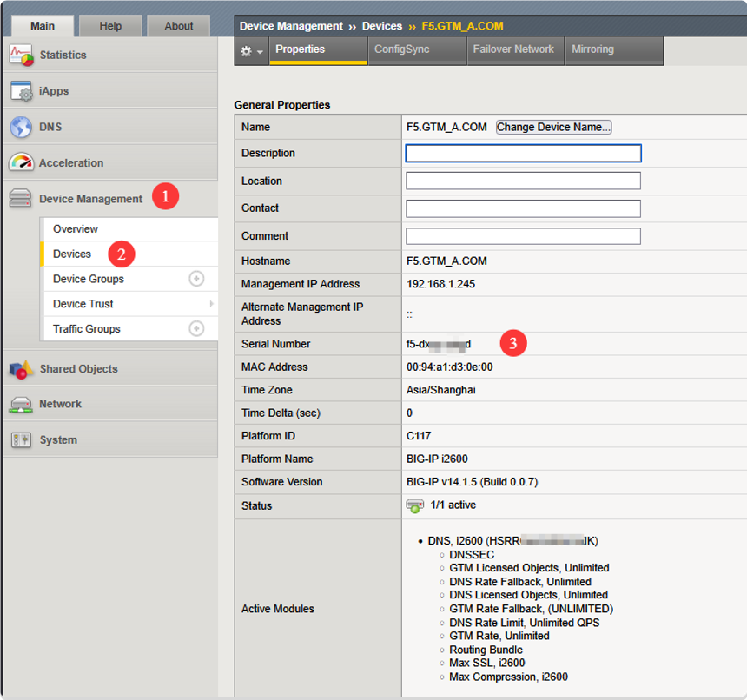Open the gear menu dropdown arrow
Screen dimensions: 747x700
pyautogui.click(x=260, y=51)
